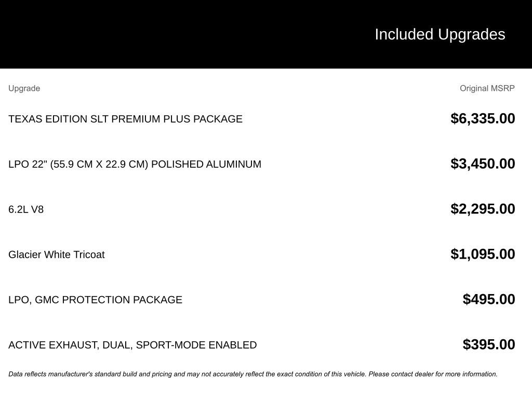The height and width of the screenshot is (399, 532).
Task: Click the $395.00 price
Action: point(489,344)
